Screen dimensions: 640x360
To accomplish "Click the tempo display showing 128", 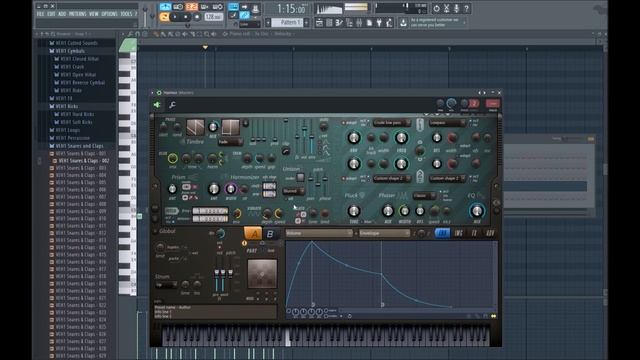I will [213, 17].
